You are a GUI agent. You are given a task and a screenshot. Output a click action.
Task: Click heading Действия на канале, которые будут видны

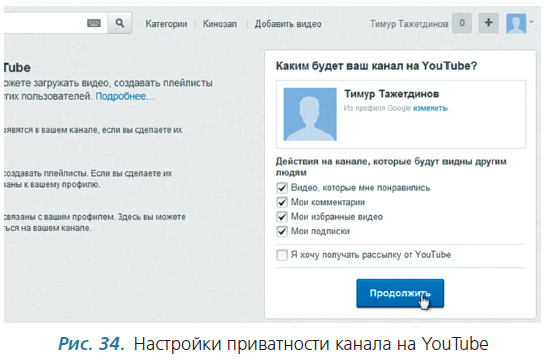point(391,167)
